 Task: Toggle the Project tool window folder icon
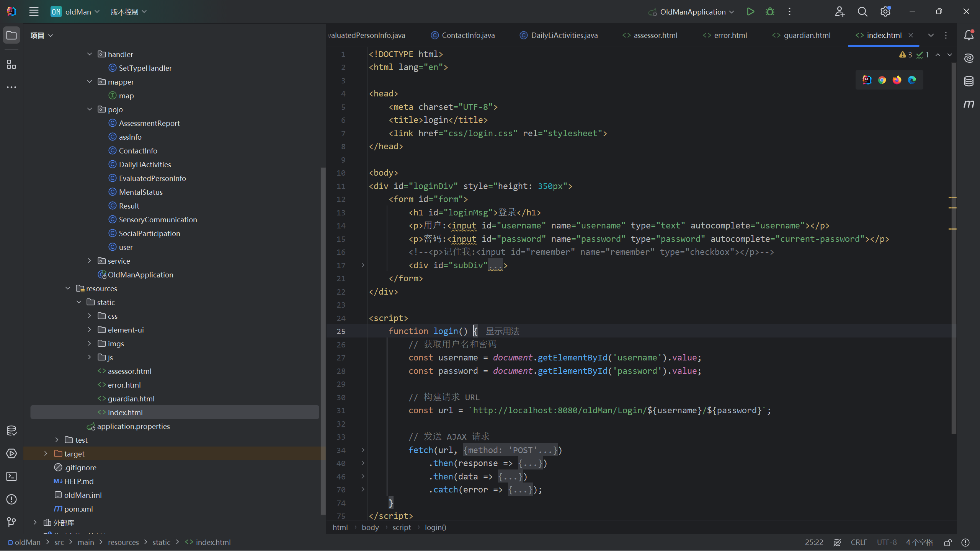[x=11, y=35]
